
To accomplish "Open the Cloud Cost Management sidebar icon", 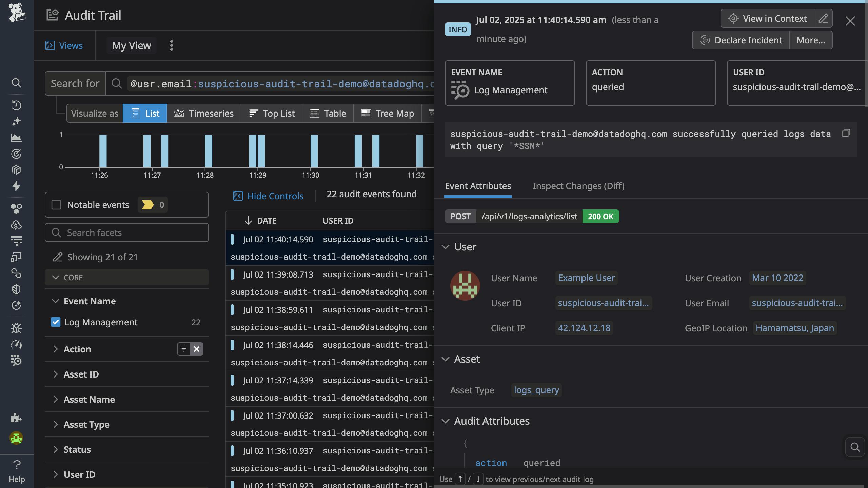I will coord(16,224).
